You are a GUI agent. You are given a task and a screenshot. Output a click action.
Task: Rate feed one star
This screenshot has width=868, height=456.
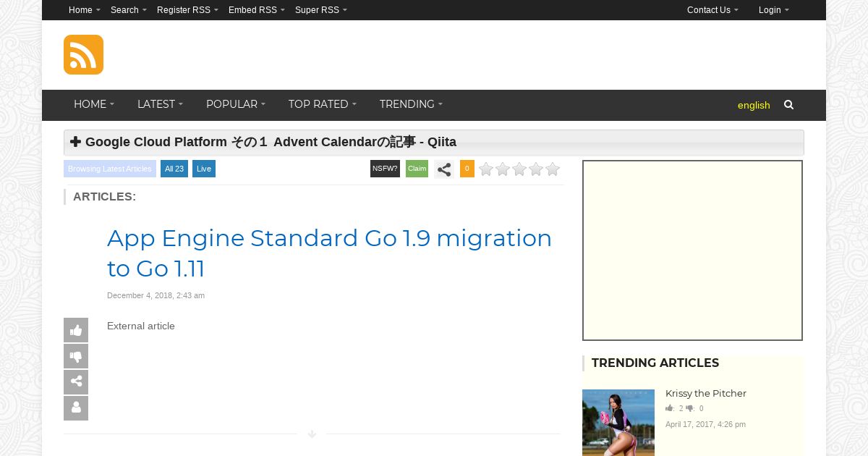click(x=486, y=169)
